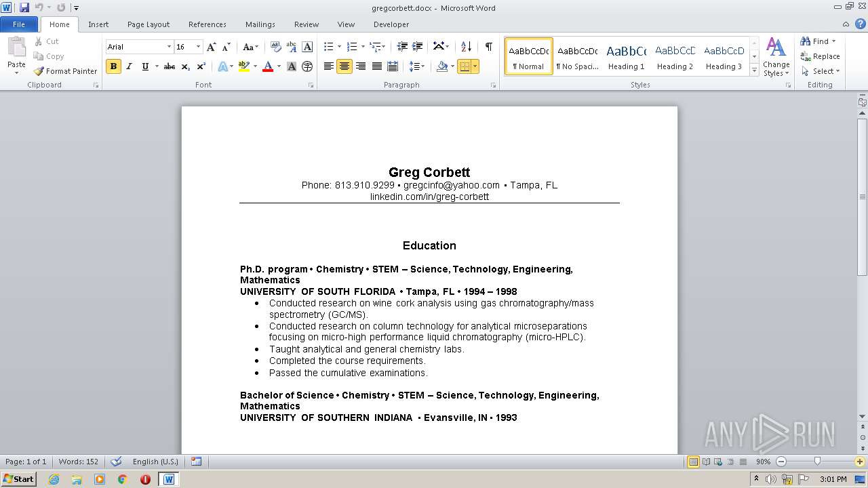Apply Superscript formatting
Screen dimensions: 868x488
coord(201,66)
